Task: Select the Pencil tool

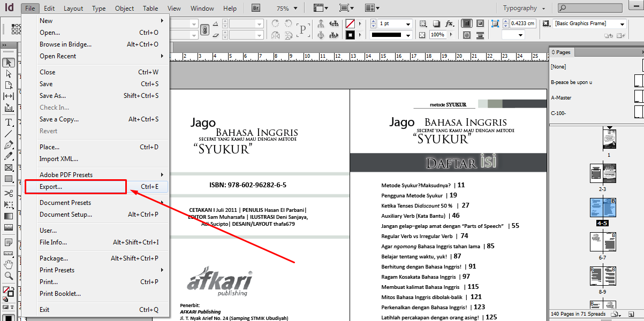Action: coord(9,156)
